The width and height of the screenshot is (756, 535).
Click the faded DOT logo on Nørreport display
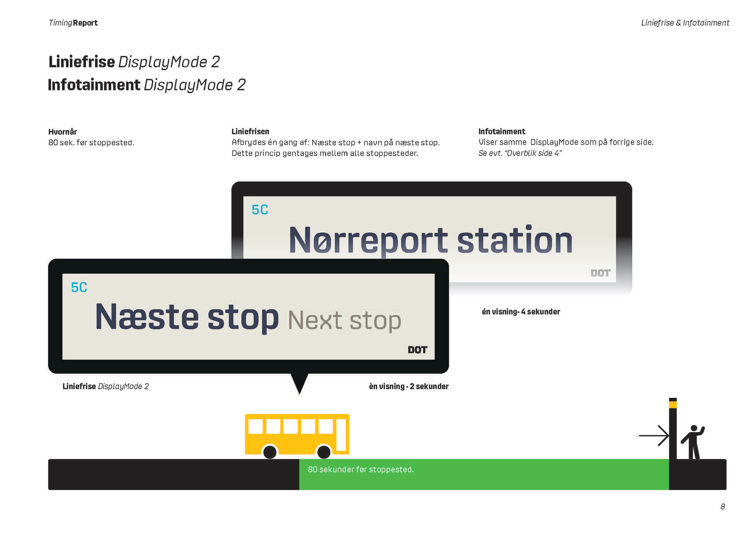point(600,273)
